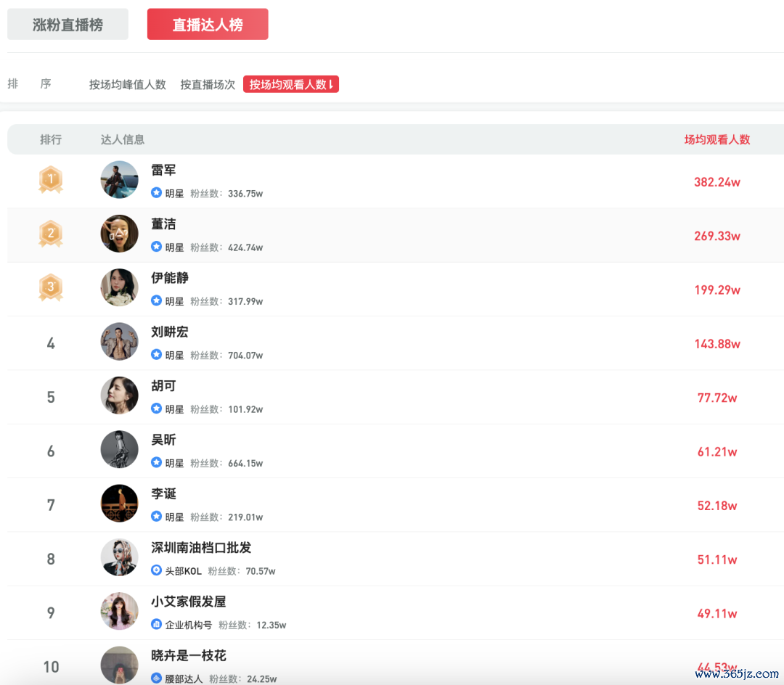Open 伊能静's name link

(x=170, y=278)
